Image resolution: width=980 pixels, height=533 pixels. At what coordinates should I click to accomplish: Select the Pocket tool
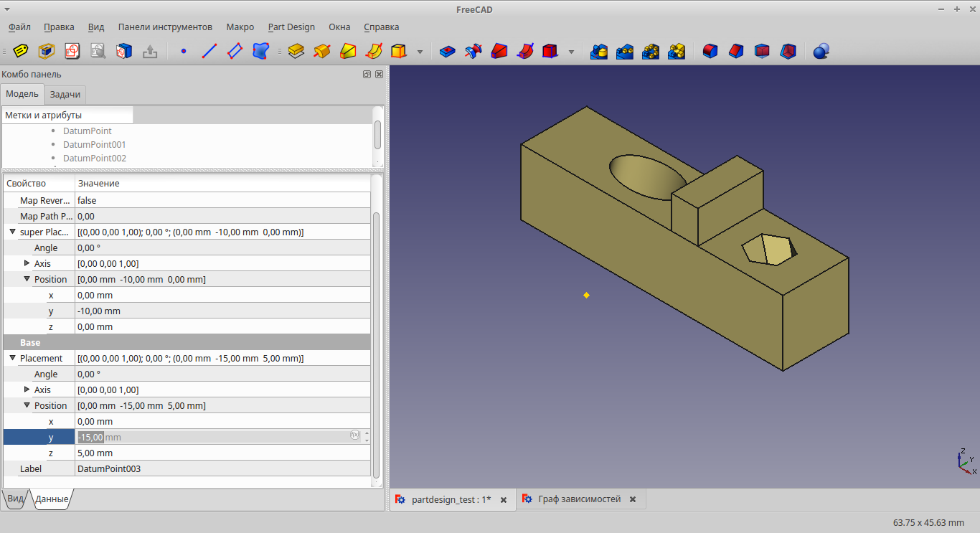point(448,52)
